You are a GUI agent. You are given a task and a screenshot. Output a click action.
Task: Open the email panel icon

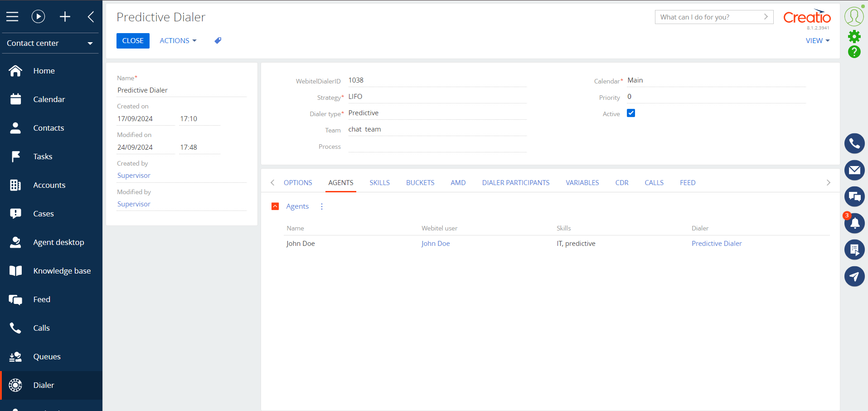point(854,170)
